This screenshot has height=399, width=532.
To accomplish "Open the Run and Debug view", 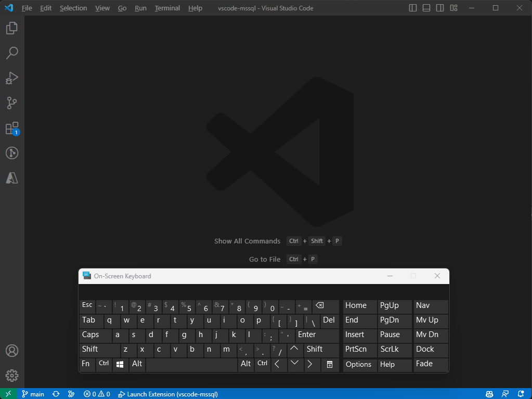I will pos(12,78).
